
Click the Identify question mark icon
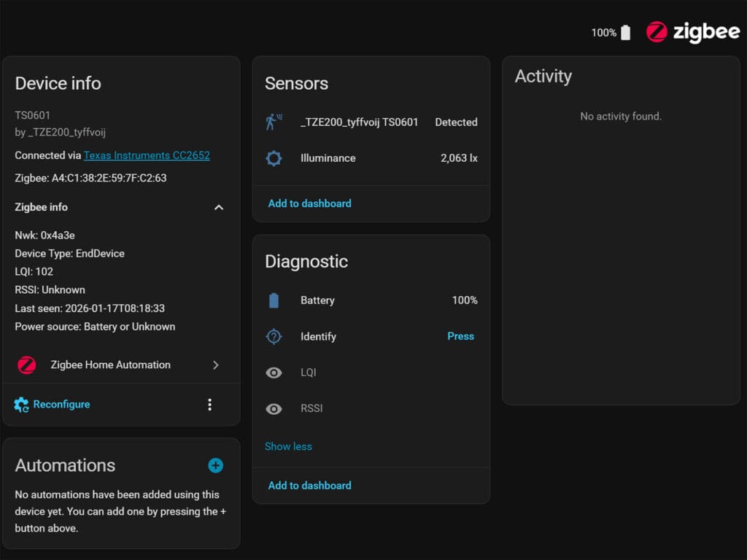pyautogui.click(x=274, y=336)
